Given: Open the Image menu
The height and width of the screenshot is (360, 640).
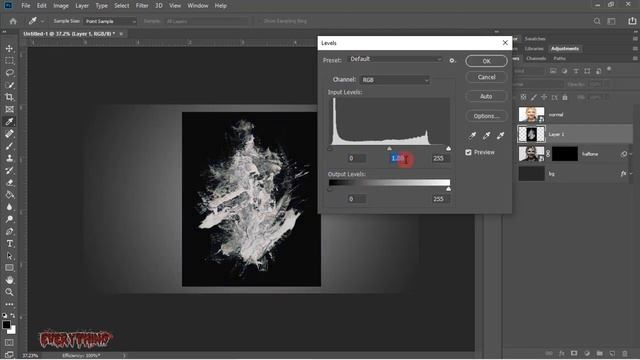Looking at the screenshot, I should pos(61,6).
